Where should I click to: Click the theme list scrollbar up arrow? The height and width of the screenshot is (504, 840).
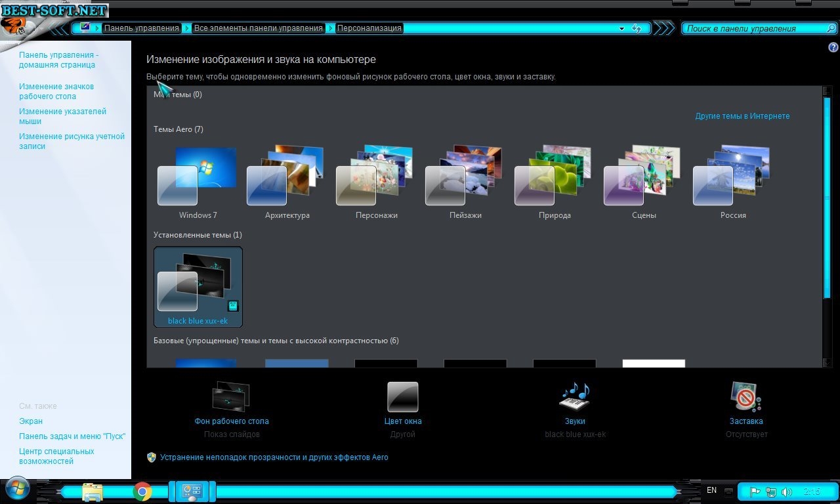(827, 91)
